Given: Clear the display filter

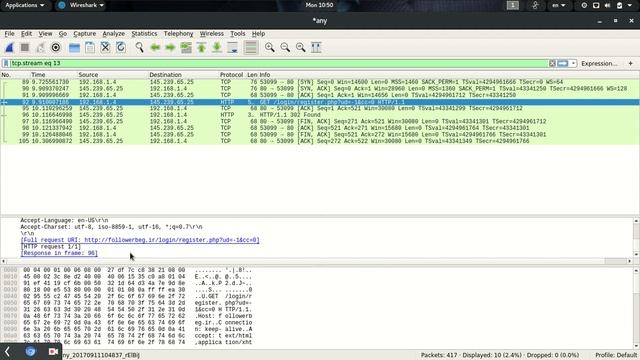Looking at the screenshot, I should pos(552,63).
